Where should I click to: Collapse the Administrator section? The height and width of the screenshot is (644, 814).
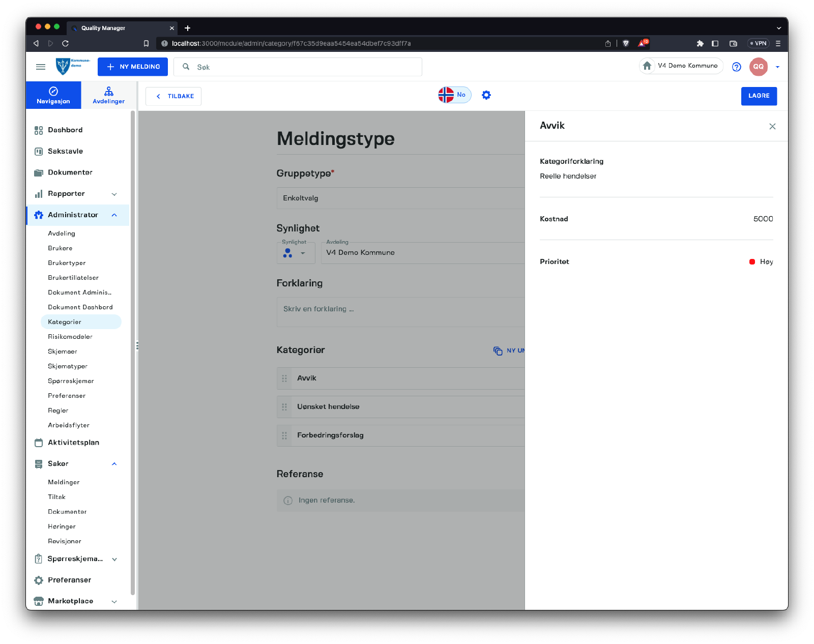pos(114,215)
